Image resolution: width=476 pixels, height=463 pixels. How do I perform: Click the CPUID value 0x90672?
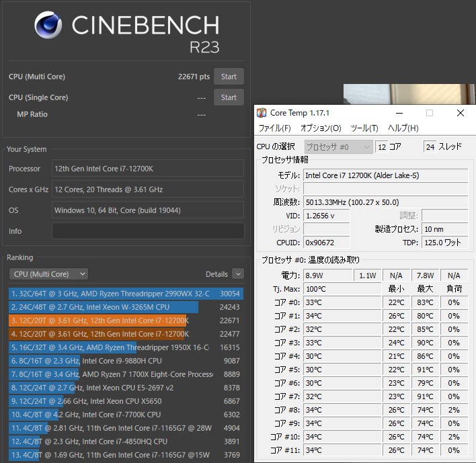[326, 243]
